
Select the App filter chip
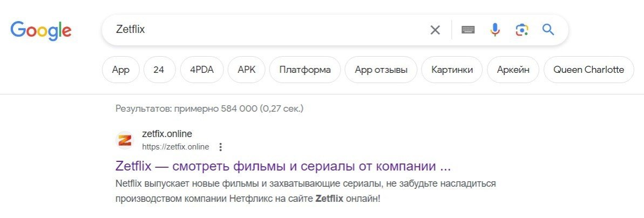121,70
